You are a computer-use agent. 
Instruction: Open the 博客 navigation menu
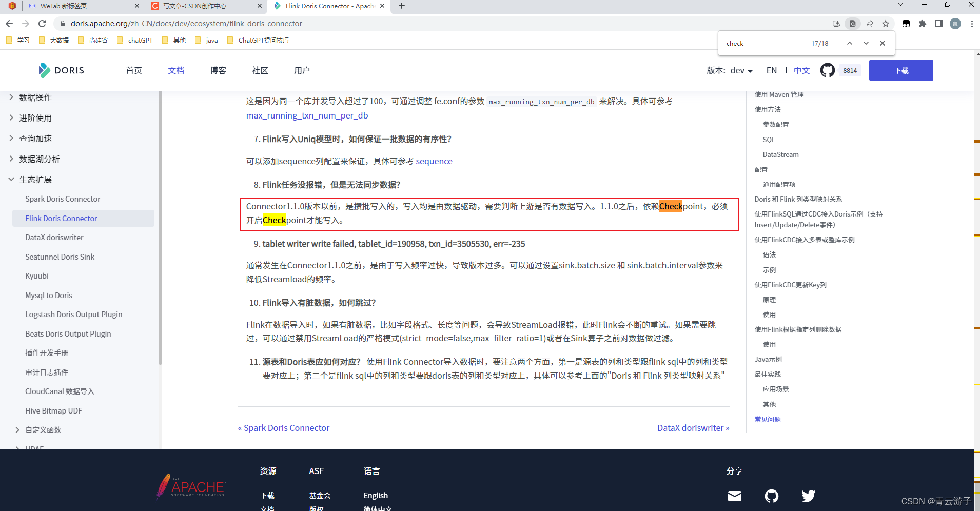click(218, 70)
